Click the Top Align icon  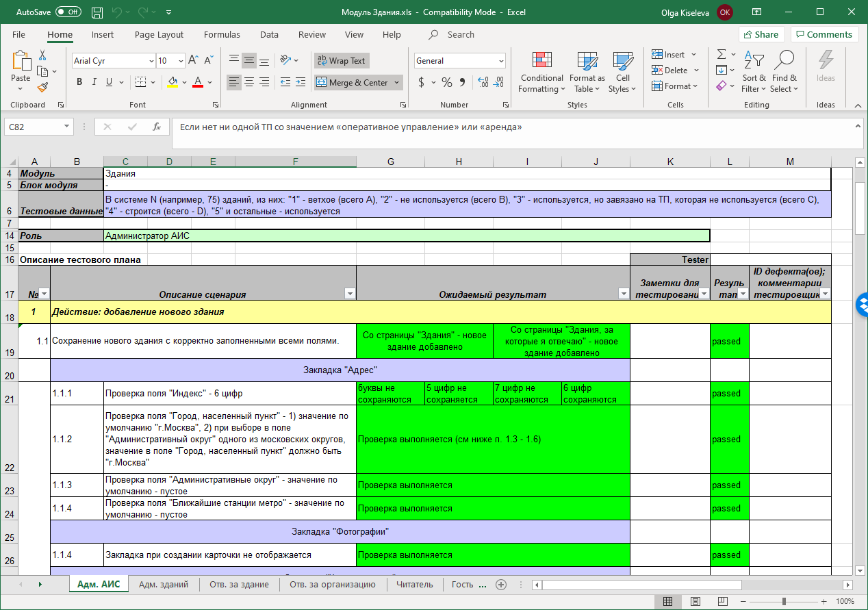coord(234,60)
